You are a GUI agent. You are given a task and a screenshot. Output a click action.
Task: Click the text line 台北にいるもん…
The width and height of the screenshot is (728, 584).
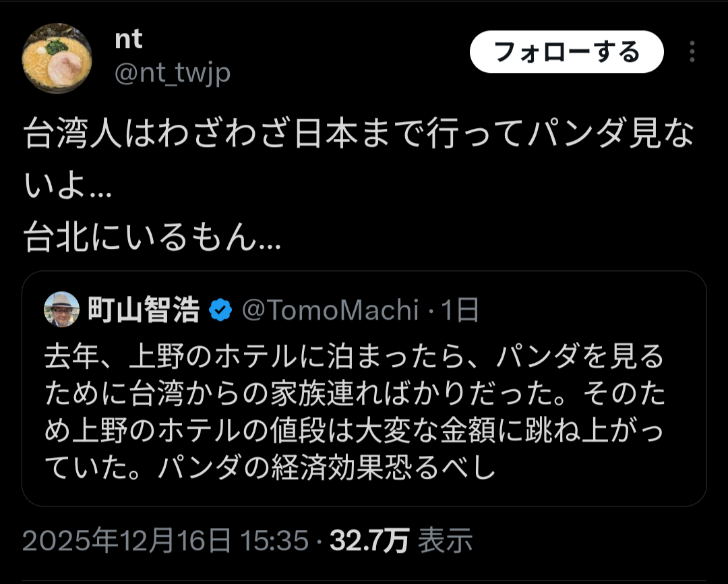pyautogui.click(x=152, y=236)
